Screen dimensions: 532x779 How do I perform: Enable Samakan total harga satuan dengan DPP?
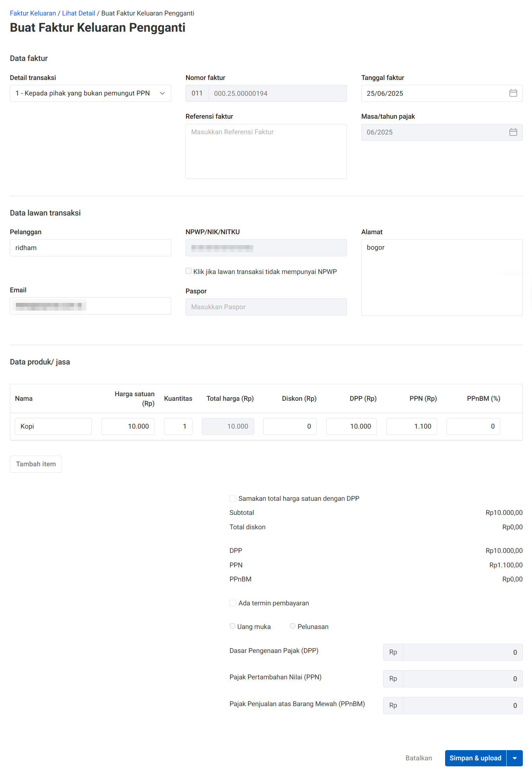[233, 499]
